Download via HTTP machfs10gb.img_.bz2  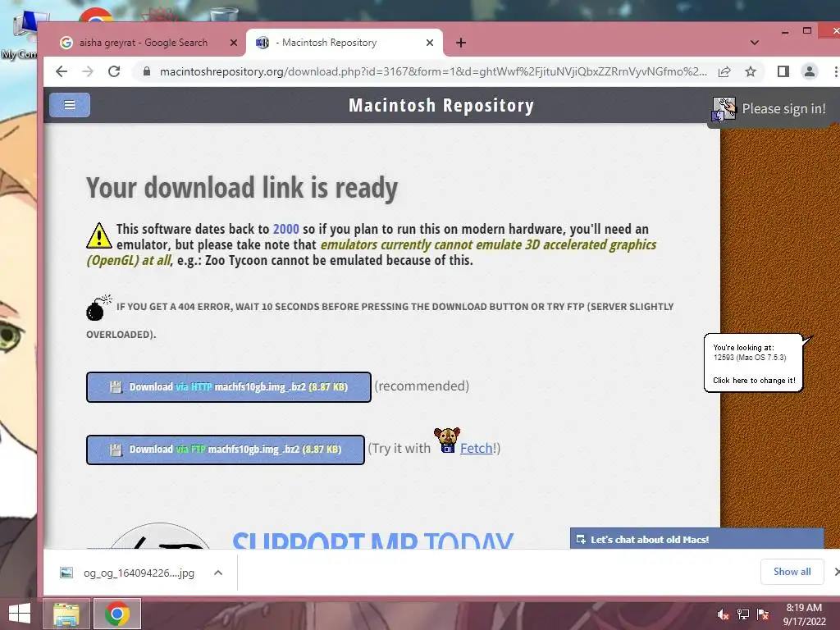tap(229, 387)
